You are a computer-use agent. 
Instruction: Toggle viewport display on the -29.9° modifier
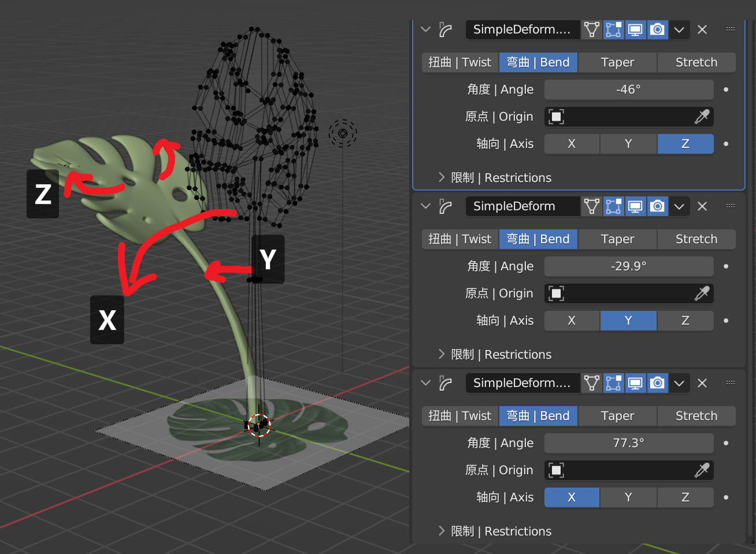tap(635, 206)
